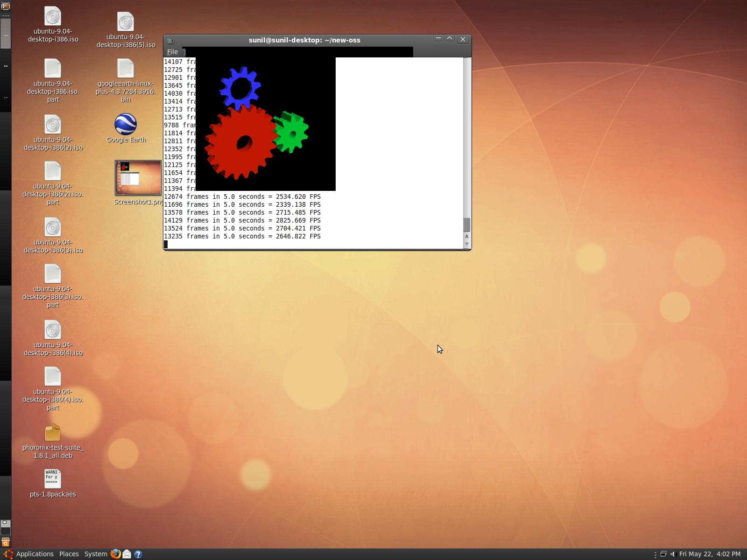Open the Applications menu
This screenshot has height=560, width=747.
35,554
